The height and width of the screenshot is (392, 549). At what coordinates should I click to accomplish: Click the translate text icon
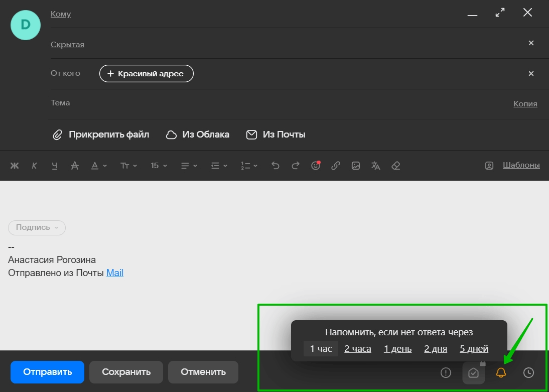[x=376, y=166]
